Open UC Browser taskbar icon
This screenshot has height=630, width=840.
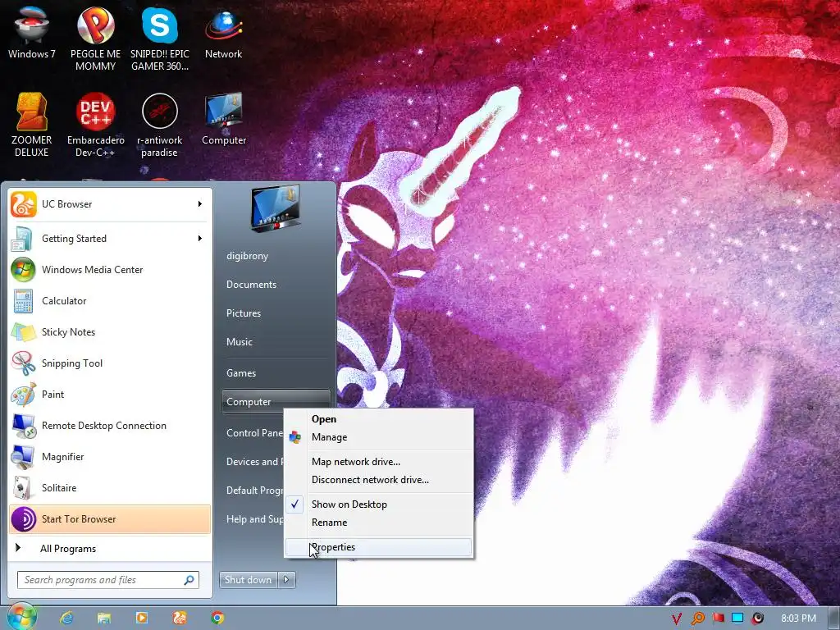point(180,618)
